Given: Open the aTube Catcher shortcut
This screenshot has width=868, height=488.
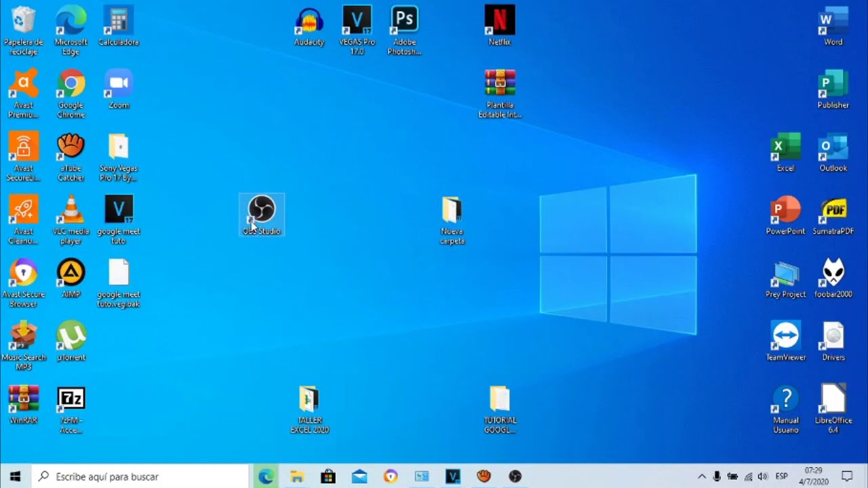Looking at the screenshot, I should (x=71, y=157).
